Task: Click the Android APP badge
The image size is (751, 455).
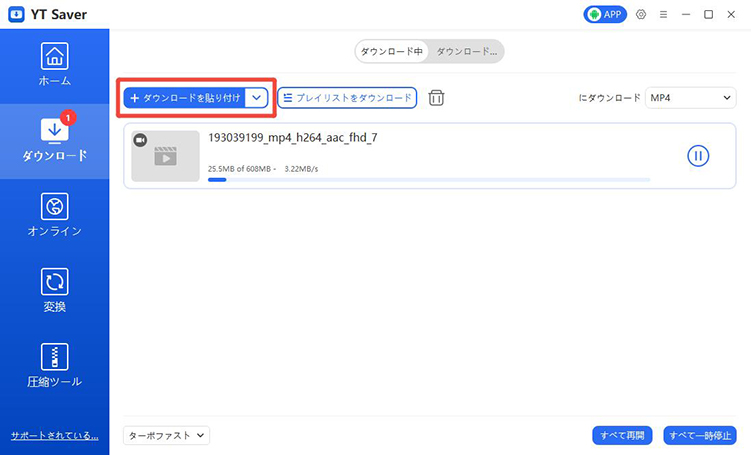Action: (x=605, y=14)
